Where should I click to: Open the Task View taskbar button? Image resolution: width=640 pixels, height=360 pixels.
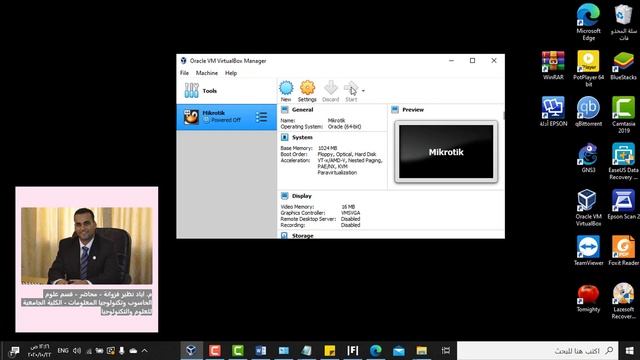point(446,350)
